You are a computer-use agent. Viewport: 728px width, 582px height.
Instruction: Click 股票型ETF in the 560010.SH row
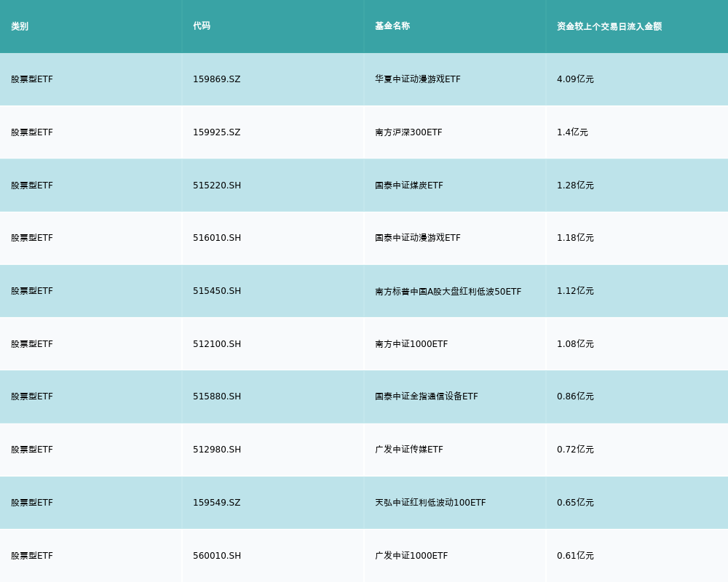[x=32, y=556]
